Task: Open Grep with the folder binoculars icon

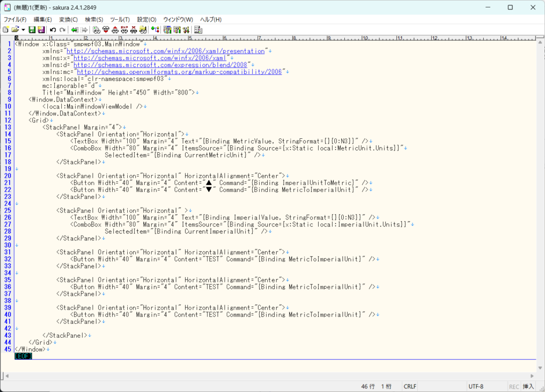Action: coord(143,30)
